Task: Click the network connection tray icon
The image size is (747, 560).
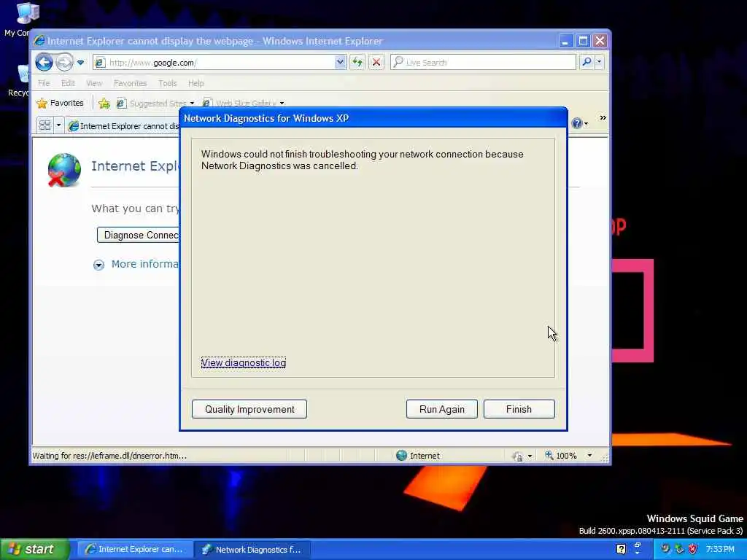Action: coord(679,550)
